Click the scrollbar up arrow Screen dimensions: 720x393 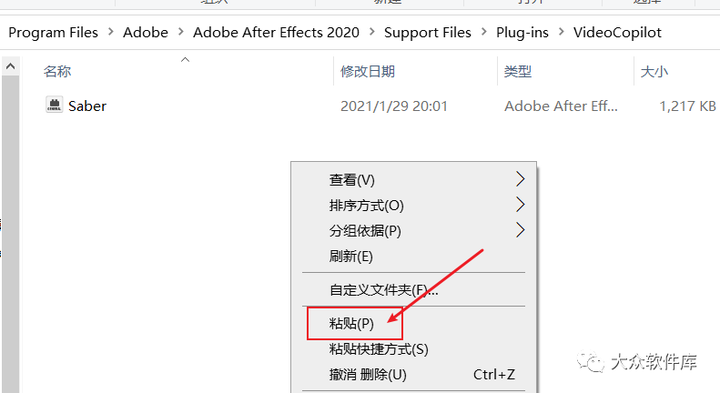(x=11, y=67)
